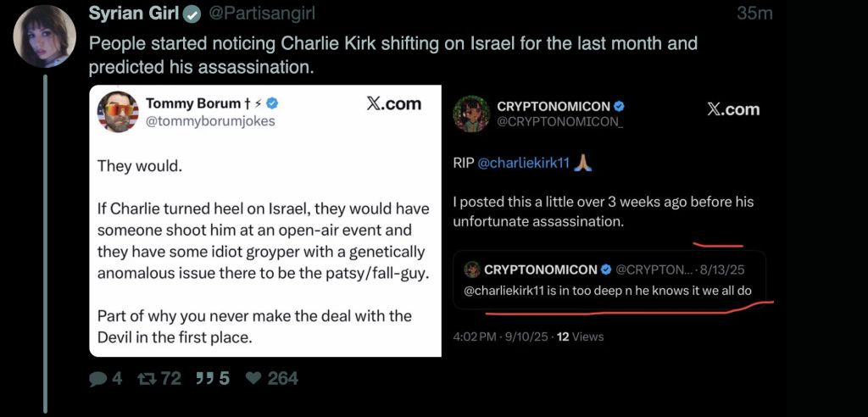This screenshot has width=868, height=417.
Task: Click CRYPTONOMICON's round profile avatar
Action: click(x=471, y=114)
